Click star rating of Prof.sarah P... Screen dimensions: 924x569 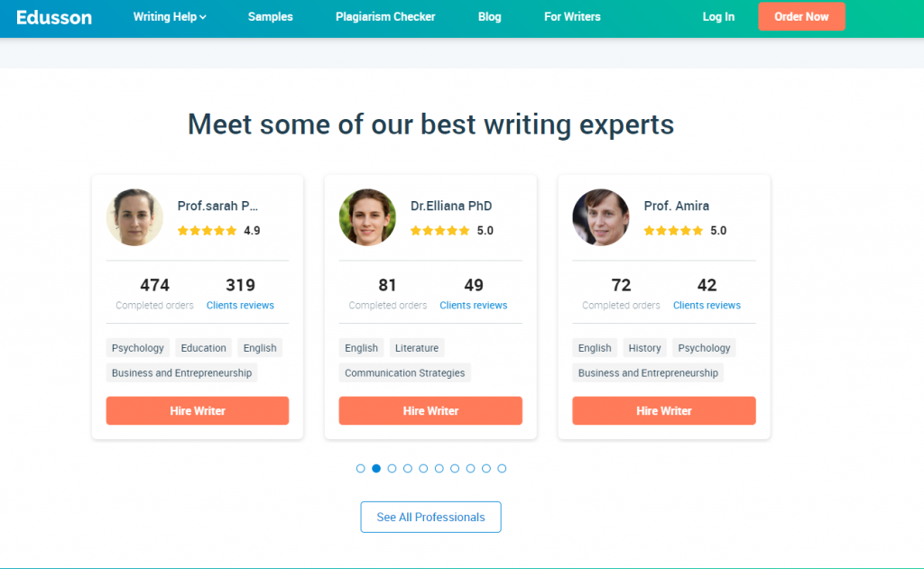coord(207,230)
